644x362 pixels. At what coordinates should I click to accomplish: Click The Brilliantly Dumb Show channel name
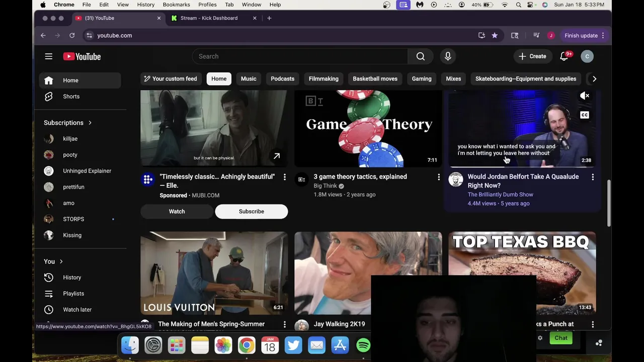[501, 195]
